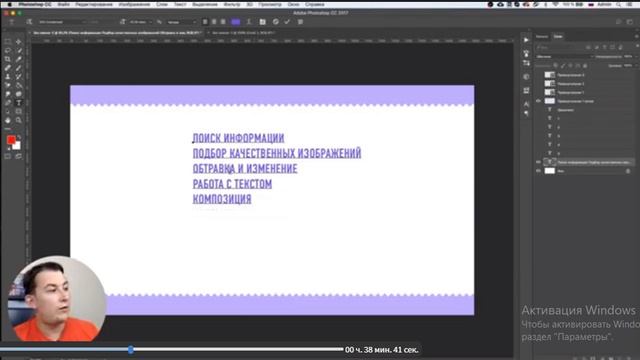
Task: Select the Path Selection tool
Action: click(x=8, y=111)
